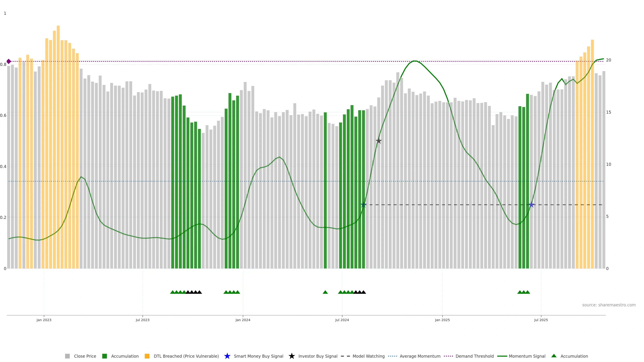The width and height of the screenshot is (644, 362).
Task: Click the blue star marker after July 2024
Action: tap(363, 205)
